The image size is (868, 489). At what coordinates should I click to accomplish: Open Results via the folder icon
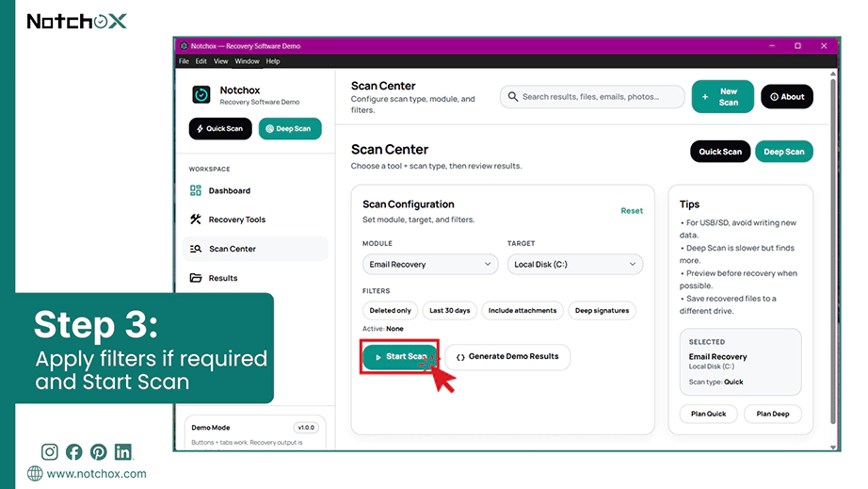click(196, 278)
